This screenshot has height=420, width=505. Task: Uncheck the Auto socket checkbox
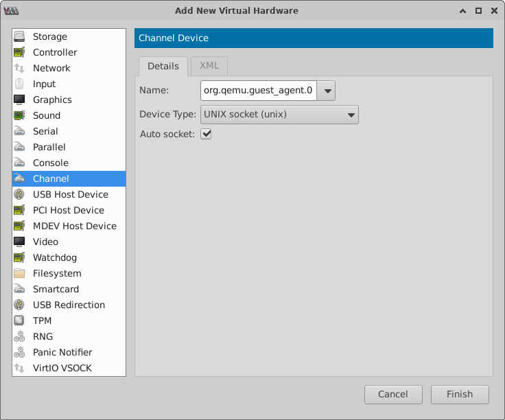206,134
